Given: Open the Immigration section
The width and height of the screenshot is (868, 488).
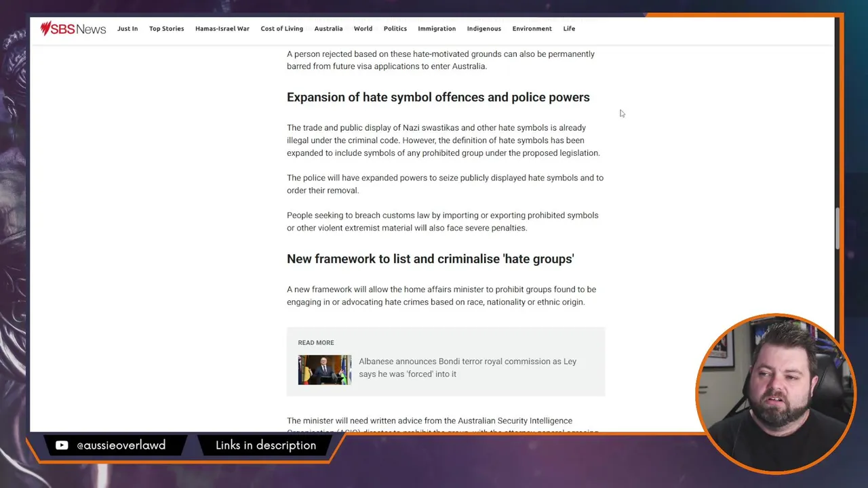Looking at the screenshot, I should [437, 28].
